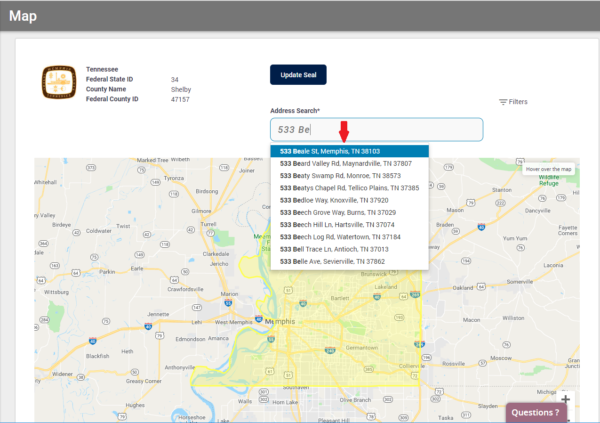The image size is (600, 423).
Task: Click the Hover over the map tooltip
Action: point(548,169)
